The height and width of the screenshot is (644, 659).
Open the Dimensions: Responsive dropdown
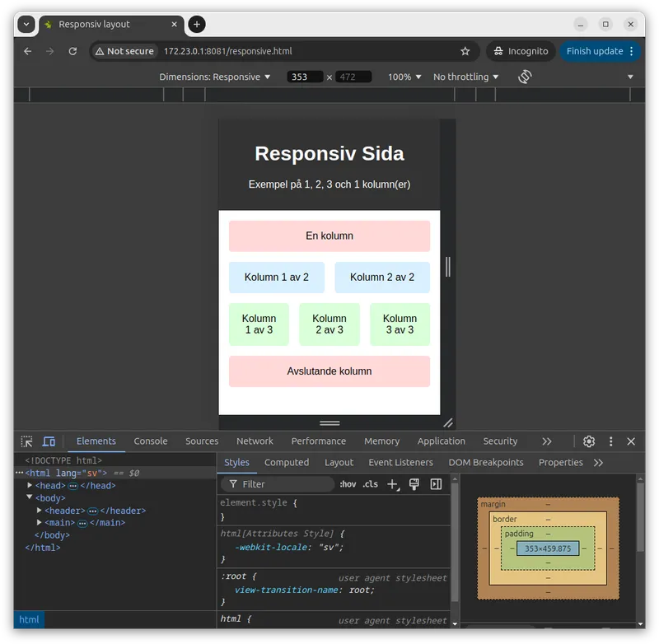[x=215, y=77]
